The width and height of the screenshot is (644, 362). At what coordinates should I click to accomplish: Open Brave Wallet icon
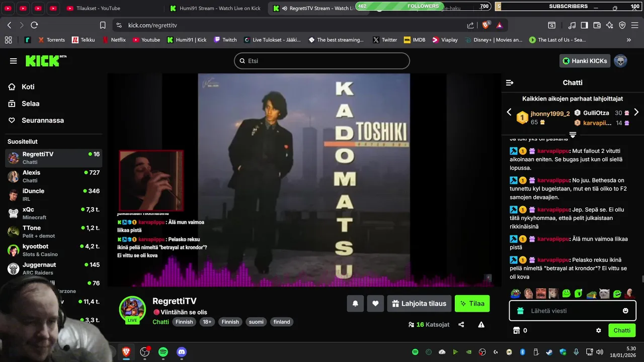click(x=597, y=25)
